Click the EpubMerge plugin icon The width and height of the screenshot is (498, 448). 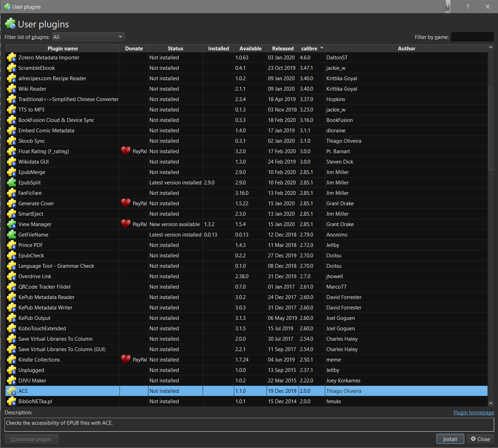pos(11,172)
